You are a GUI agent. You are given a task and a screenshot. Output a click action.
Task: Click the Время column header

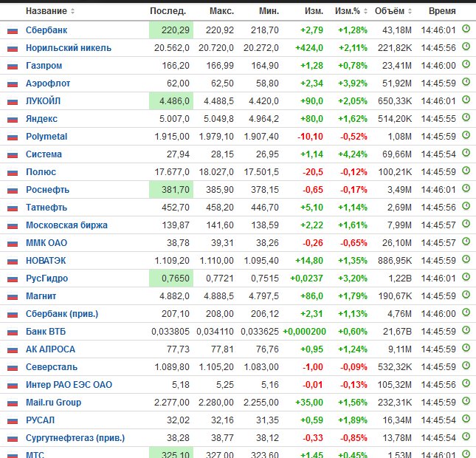point(442,11)
